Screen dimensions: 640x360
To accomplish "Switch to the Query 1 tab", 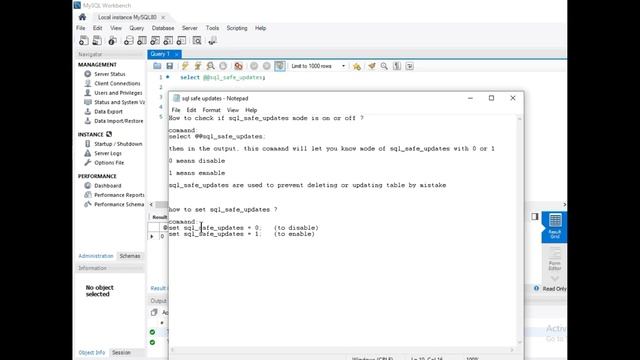I will click(x=160, y=54).
